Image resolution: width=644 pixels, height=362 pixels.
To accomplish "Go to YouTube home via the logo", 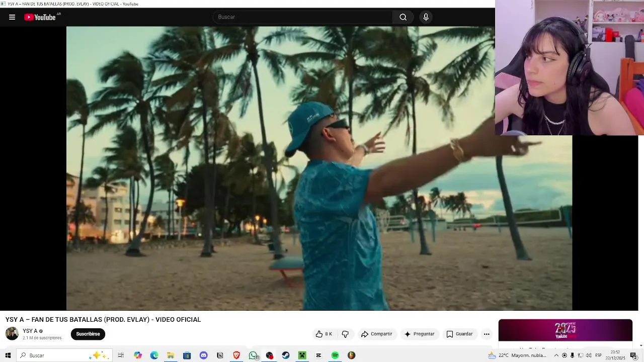I will point(40,17).
